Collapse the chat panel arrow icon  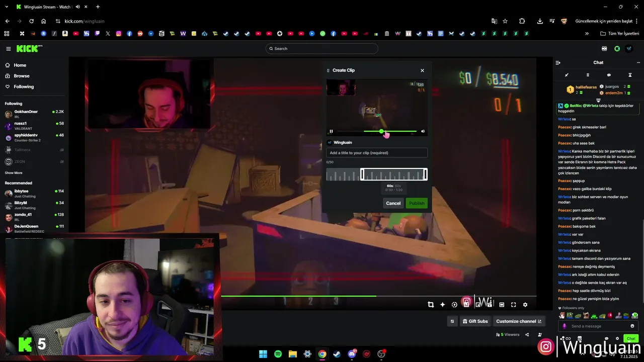click(x=558, y=63)
